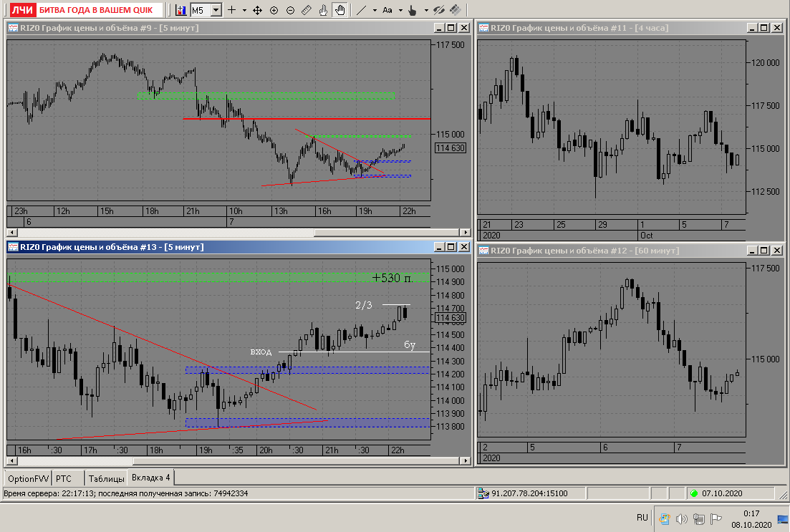This screenshot has width=790, height=532.
Task: Click chart #11 window icon in title bar
Action: pos(483,28)
